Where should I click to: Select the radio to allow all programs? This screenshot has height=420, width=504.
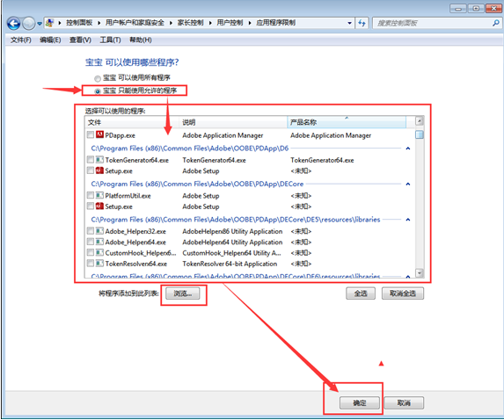(x=98, y=78)
